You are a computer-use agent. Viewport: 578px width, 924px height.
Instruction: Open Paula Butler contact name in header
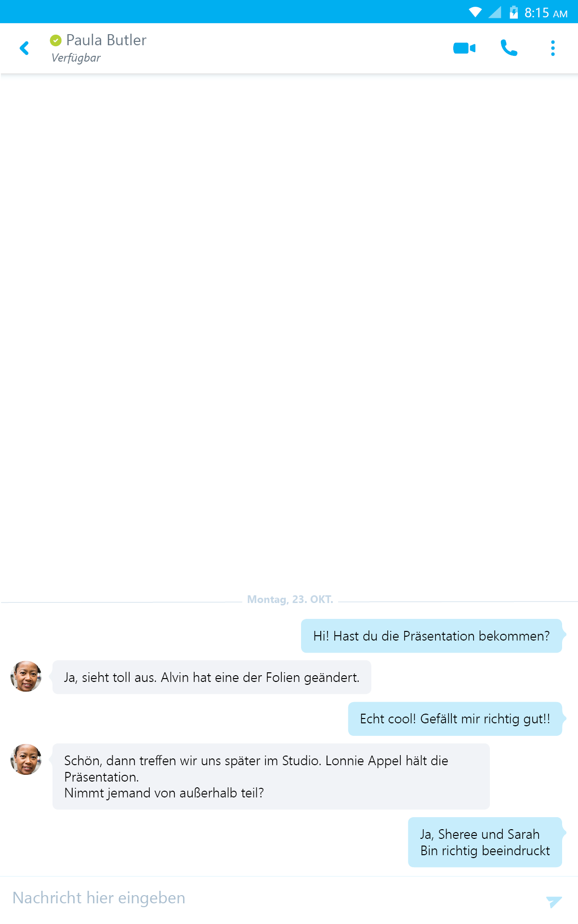106,40
